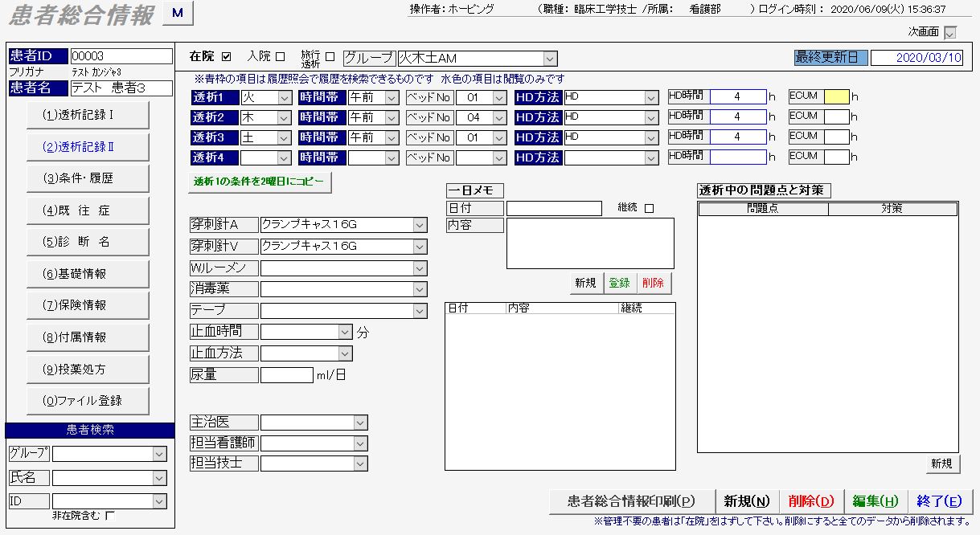The width and height of the screenshot is (980, 535).
Task: Open the 止血方法 dropdown
Action: coord(345,353)
